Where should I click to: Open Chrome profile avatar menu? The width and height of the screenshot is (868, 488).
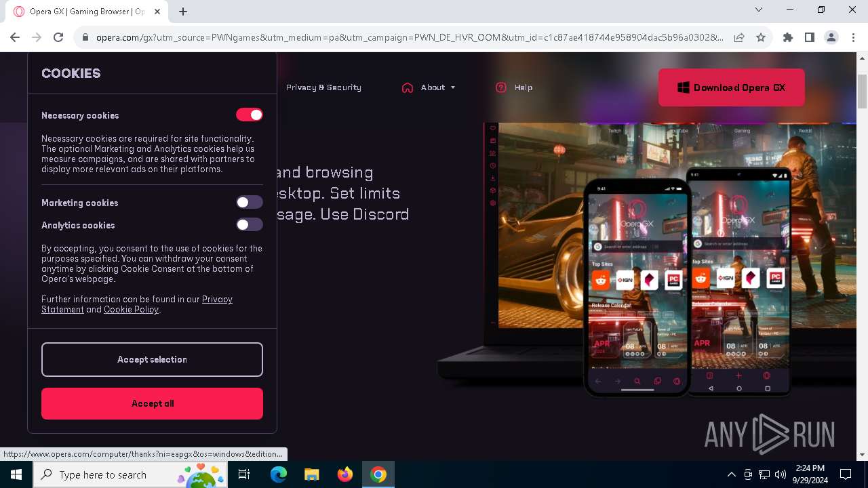(831, 38)
